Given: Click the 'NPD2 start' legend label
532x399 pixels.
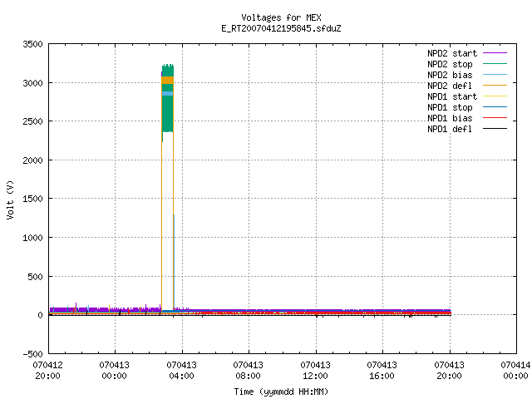Looking at the screenshot, I should (452, 53).
